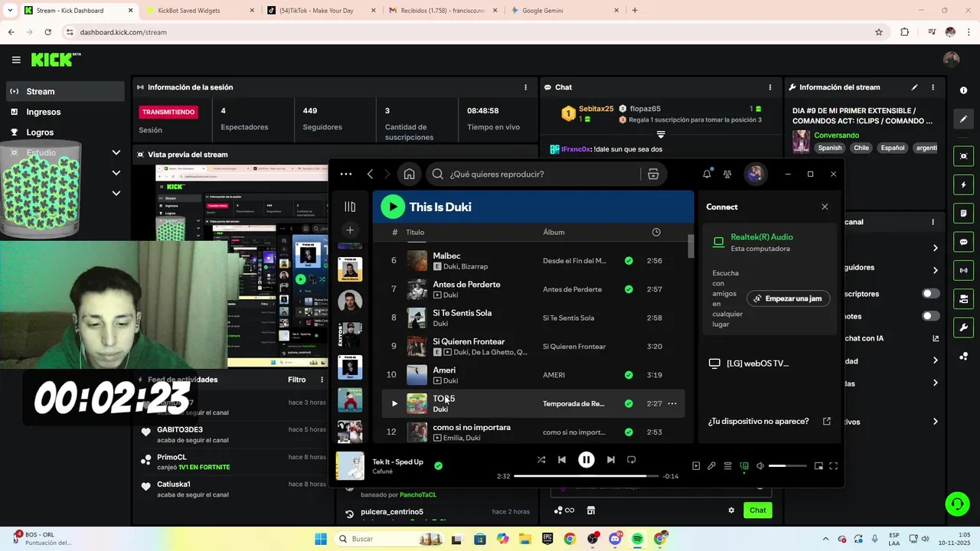The width and height of the screenshot is (980, 551).
Task: Open chat settings gear icon
Action: pos(731,510)
